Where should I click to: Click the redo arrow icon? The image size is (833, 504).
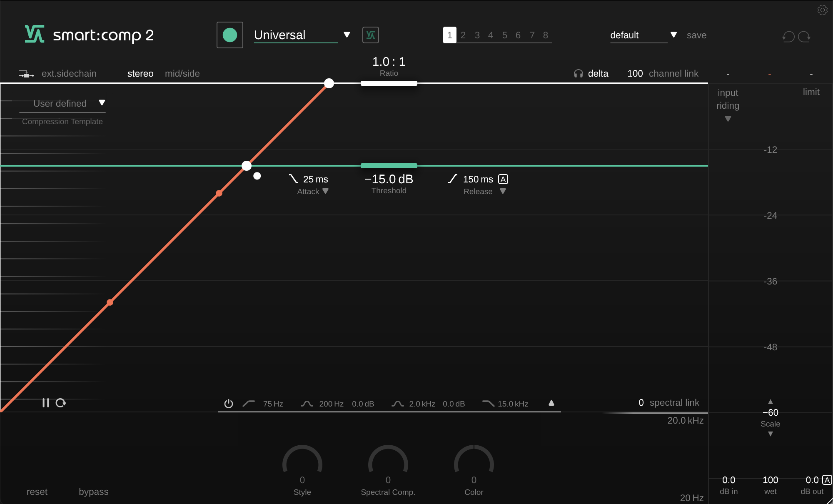804,37
